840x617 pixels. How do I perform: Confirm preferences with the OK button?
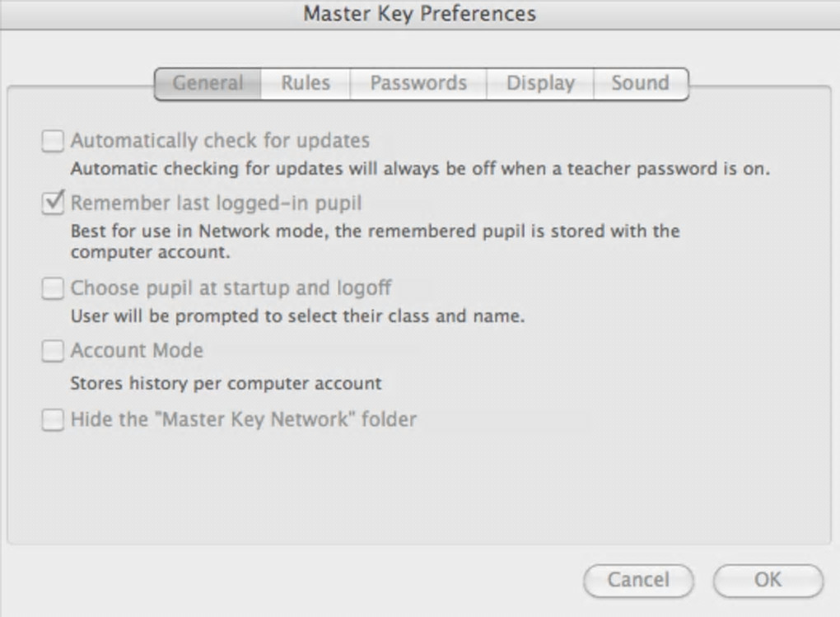click(768, 580)
